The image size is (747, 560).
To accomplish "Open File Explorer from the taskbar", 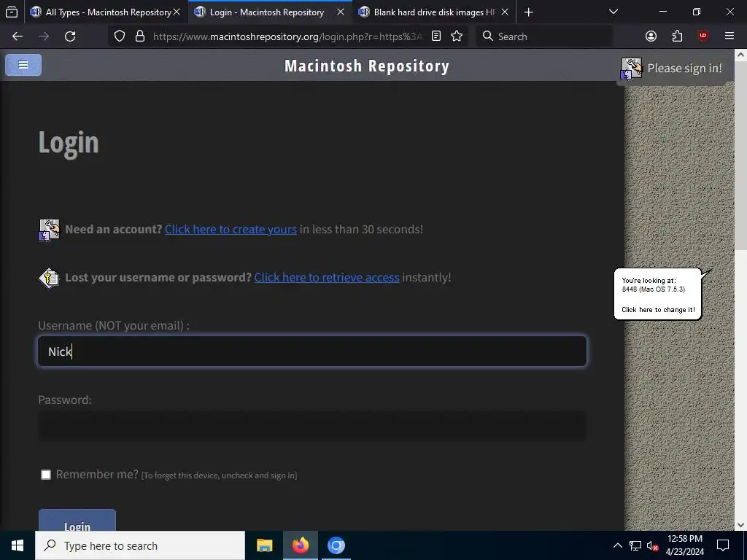I will tap(264, 545).
